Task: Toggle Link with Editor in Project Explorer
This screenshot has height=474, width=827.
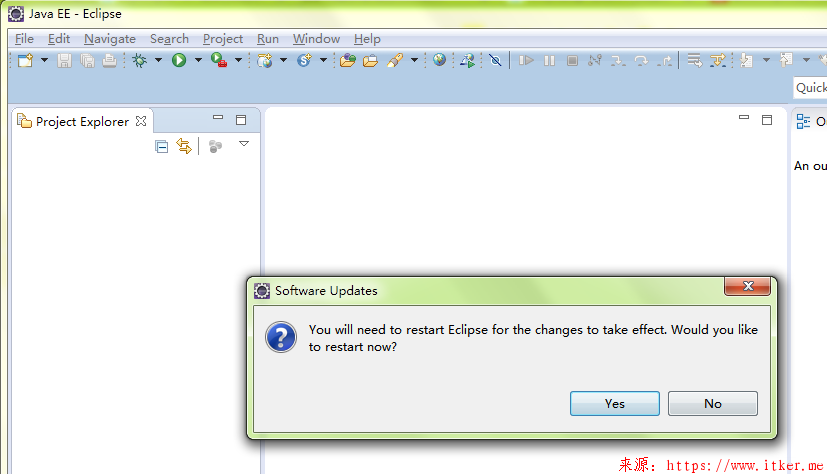Action: pos(184,146)
